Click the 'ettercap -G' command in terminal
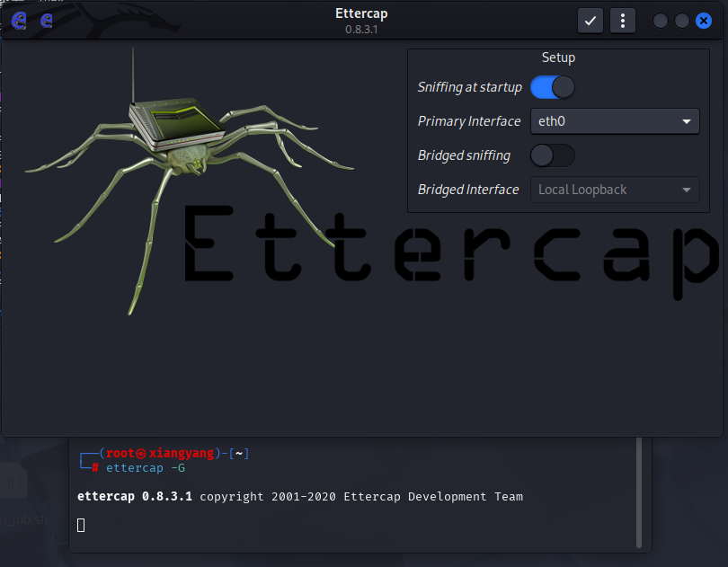 click(146, 468)
